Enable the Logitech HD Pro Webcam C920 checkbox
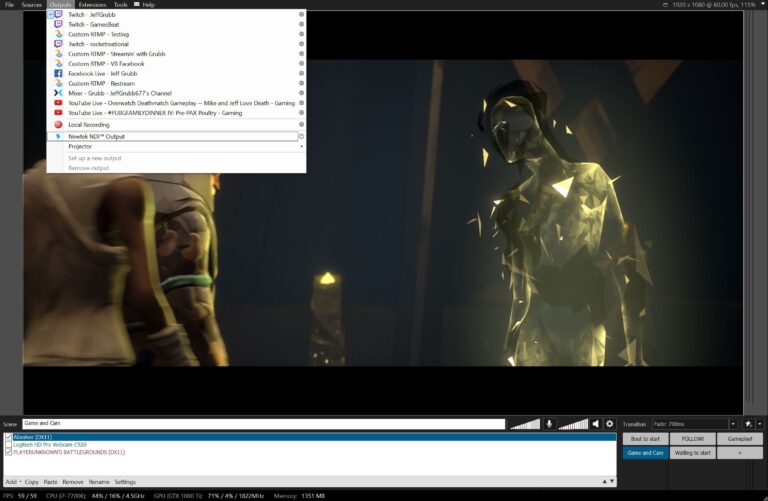The height and width of the screenshot is (501, 768). point(8,445)
